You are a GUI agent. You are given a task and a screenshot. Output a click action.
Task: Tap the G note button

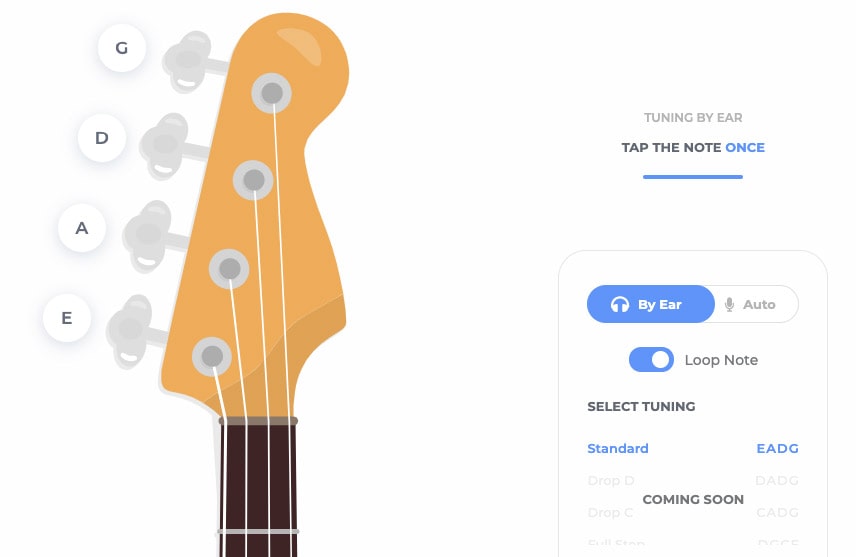[122, 48]
